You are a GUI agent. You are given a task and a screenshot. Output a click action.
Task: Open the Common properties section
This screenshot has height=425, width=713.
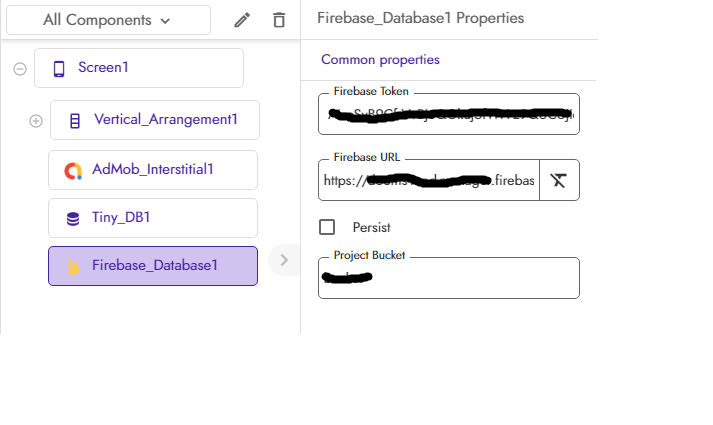pyautogui.click(x=380, y=60)
